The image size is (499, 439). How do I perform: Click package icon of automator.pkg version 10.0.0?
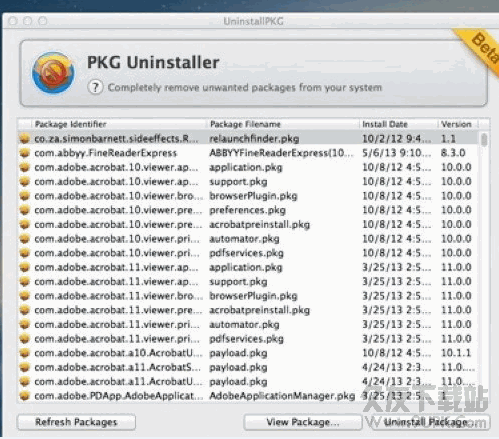(x=24, y=239)
